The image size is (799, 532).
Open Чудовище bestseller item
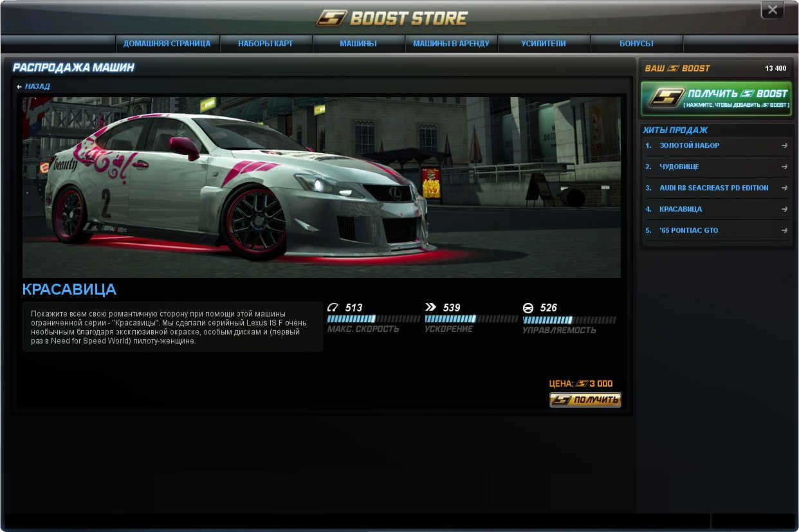pos(716,167)
